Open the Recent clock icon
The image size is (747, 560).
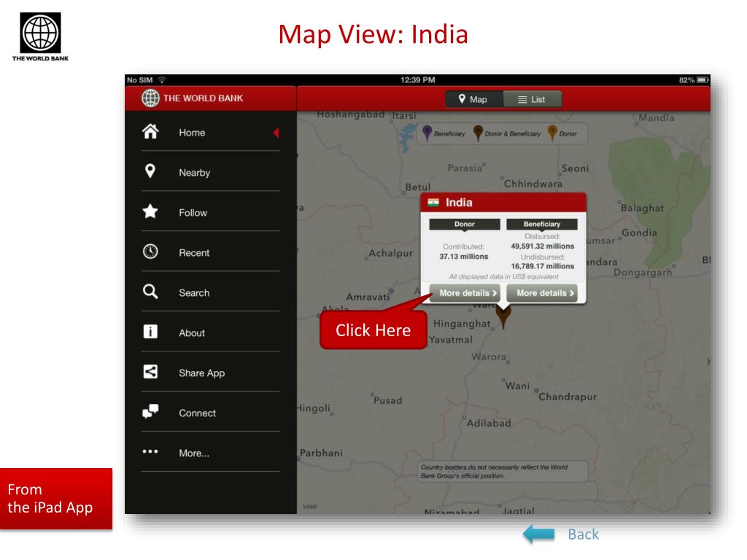(150, 252)
